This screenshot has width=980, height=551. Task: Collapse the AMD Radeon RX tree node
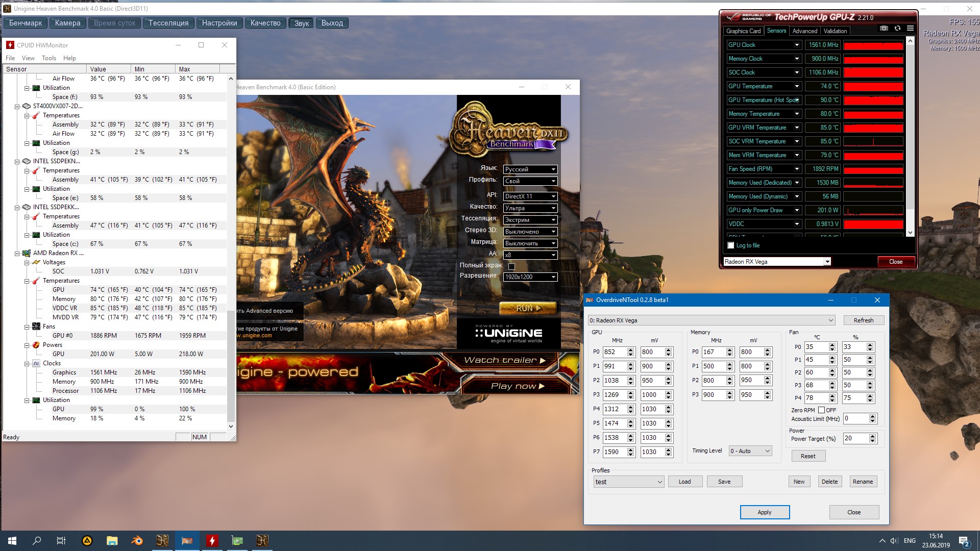click(x=17, y=253)
